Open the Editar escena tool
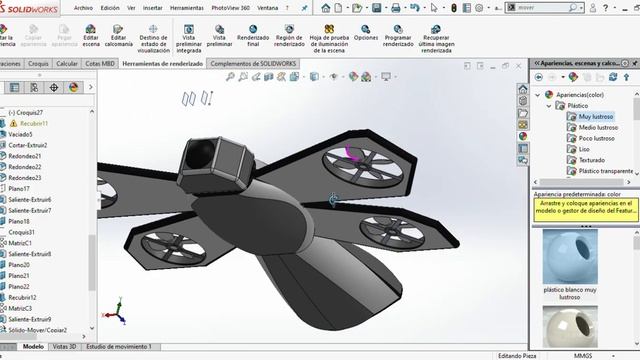This screenshot has width=640, height=360. [91, 35]
